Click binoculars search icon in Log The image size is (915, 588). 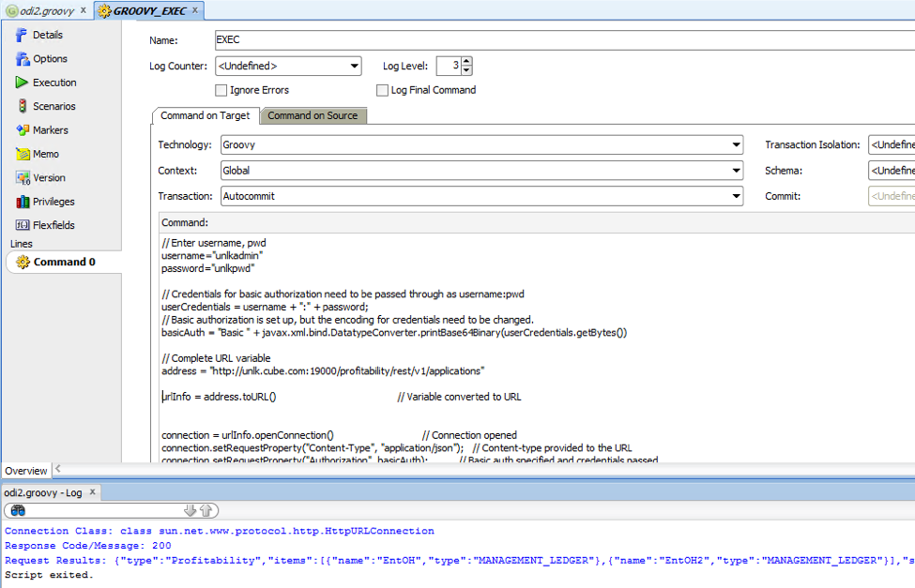pos(18,510)
